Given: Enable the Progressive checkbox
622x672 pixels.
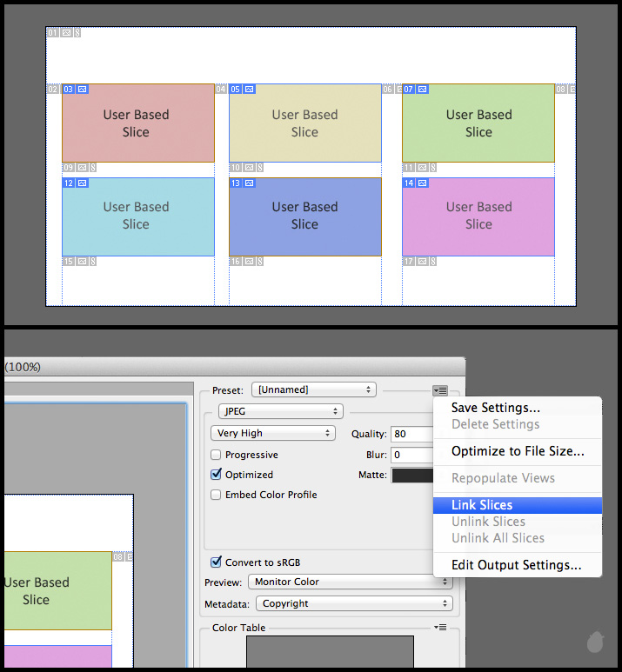Looking at the screenshot, I should 217,455.
